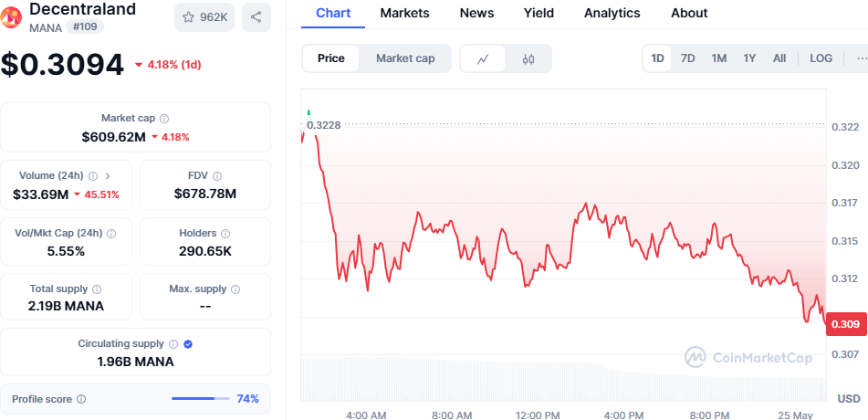
Task: Click the 2.19B MANA total supply
Action: (x=66, y=306)
